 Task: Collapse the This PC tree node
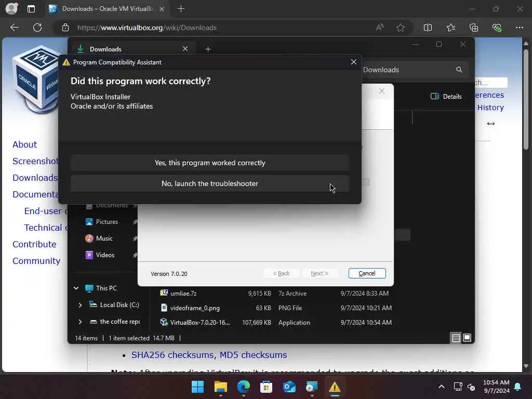tap(76, 288)
